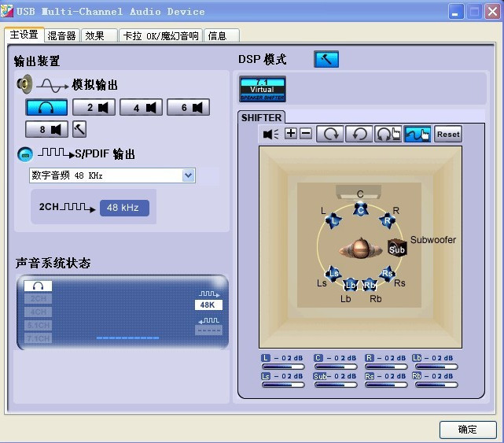Viewport: 504px width, 443px height.
Task: Toggle 7.1 Virtual Speaker Shifter
Action: [x=263, y=89]
